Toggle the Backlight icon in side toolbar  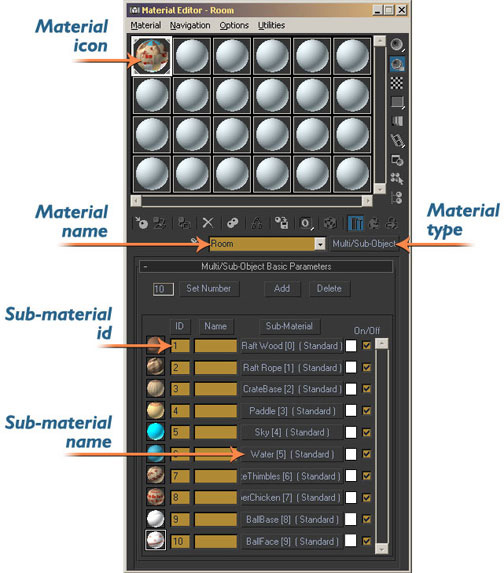(397, 64)
